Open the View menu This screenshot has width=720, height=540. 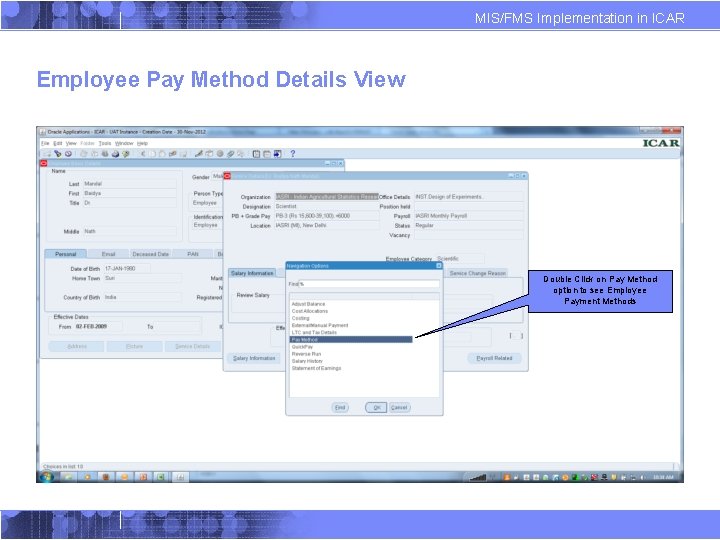point(71,143)
